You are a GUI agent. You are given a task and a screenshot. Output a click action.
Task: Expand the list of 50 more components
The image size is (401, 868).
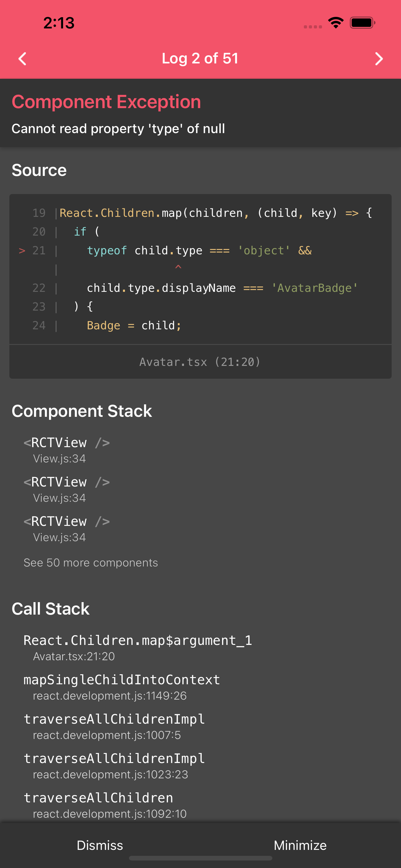90,562
